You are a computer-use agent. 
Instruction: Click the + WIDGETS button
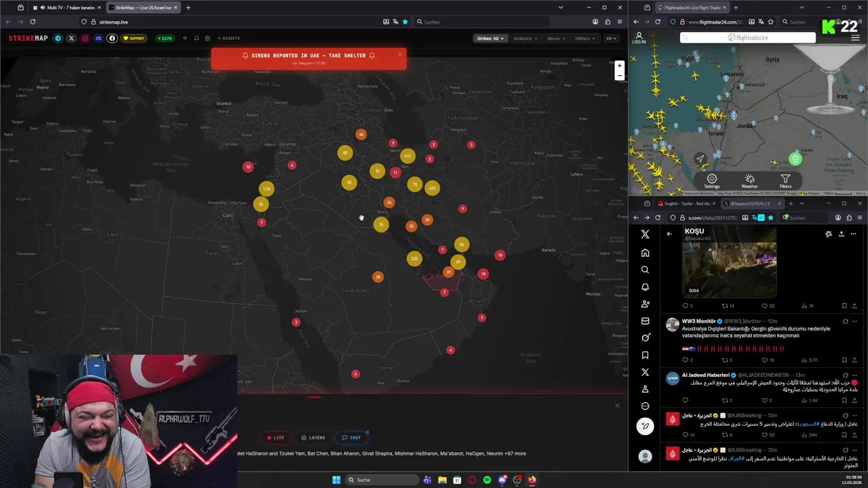point(229,39)
